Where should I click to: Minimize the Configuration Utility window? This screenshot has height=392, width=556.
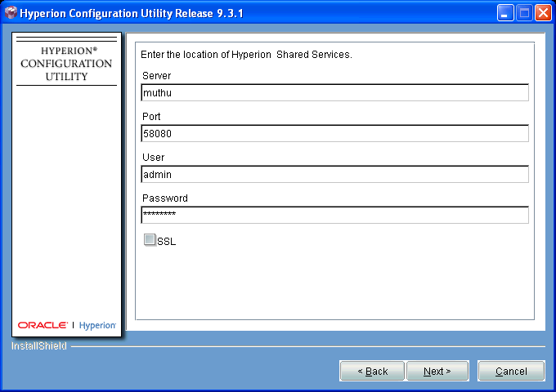[505, 13]
